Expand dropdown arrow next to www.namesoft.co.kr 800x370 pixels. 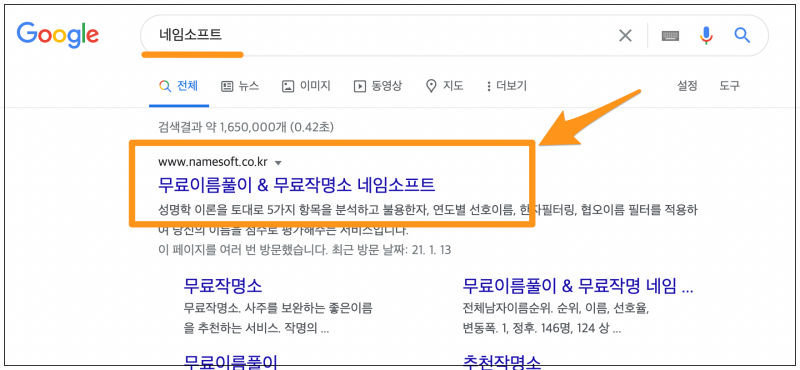[278, 163]
